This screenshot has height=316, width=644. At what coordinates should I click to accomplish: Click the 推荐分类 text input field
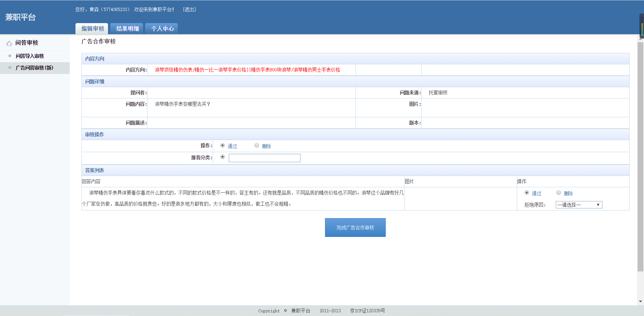pyautogui.click(x=264, y=158)
